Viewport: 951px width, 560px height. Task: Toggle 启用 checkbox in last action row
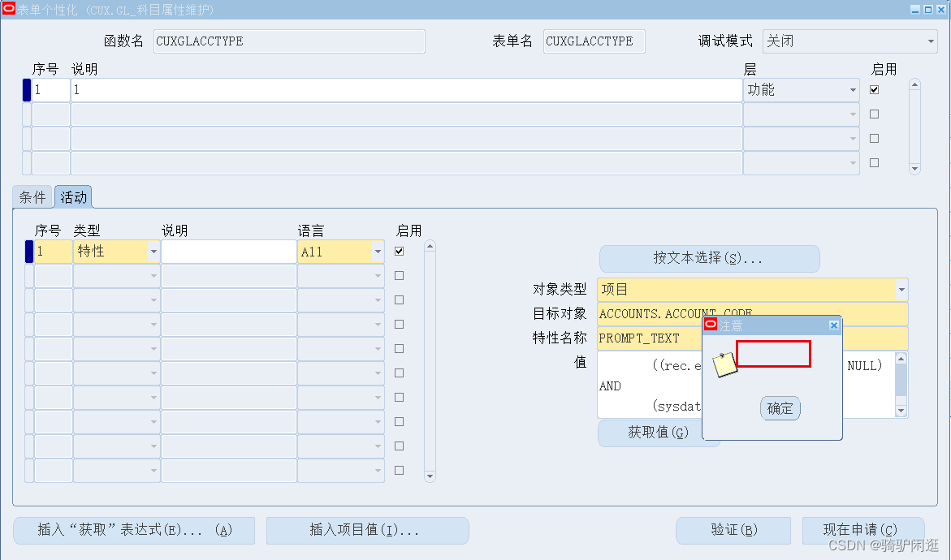399,470
